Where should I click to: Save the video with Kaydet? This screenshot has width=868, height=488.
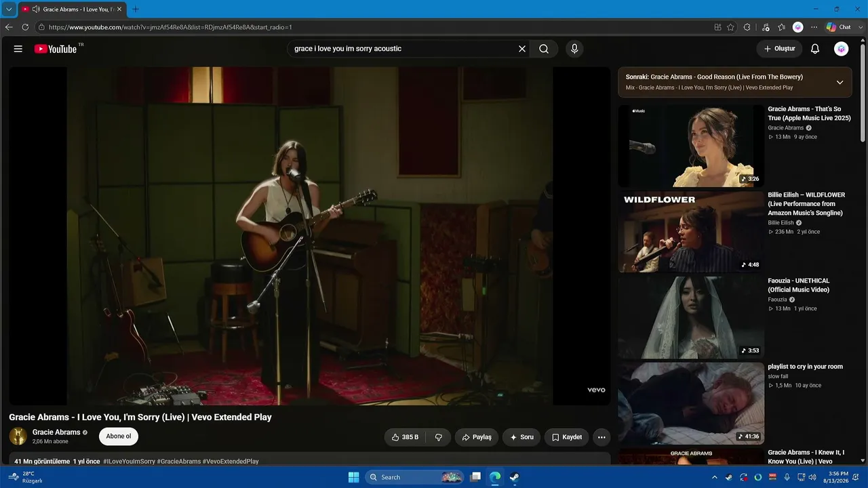567,437
